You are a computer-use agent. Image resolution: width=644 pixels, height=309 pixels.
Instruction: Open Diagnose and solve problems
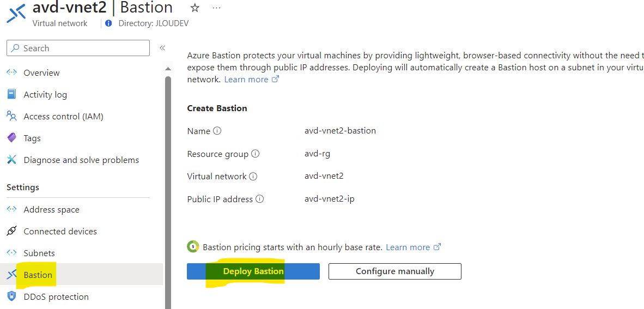tap(81, 160)
